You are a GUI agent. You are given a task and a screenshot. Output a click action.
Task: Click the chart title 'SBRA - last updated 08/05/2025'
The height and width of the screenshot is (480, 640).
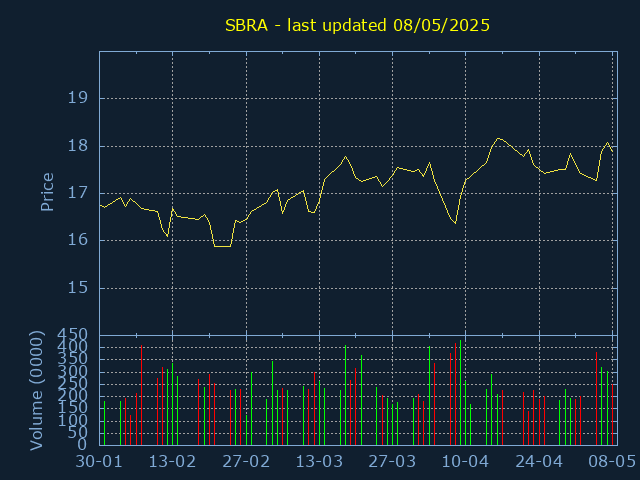(357, 26)
